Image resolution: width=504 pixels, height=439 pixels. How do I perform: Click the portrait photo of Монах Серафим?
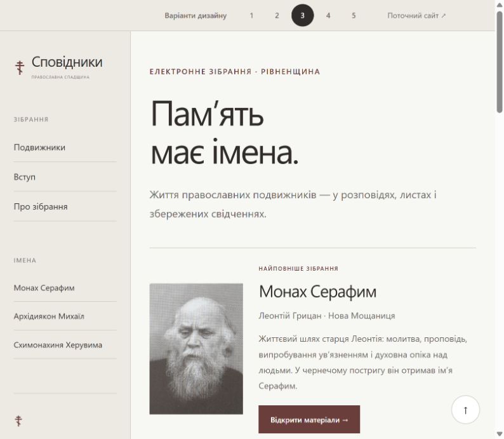196,349
